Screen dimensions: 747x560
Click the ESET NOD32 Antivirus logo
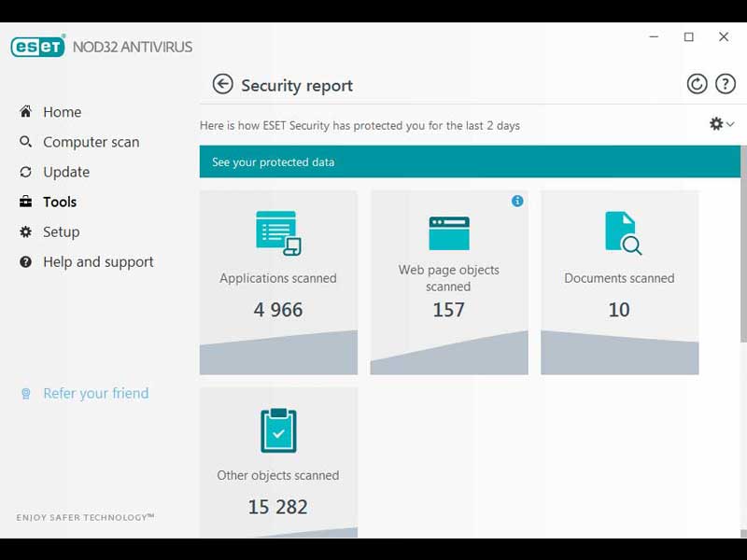pos(101,47)
